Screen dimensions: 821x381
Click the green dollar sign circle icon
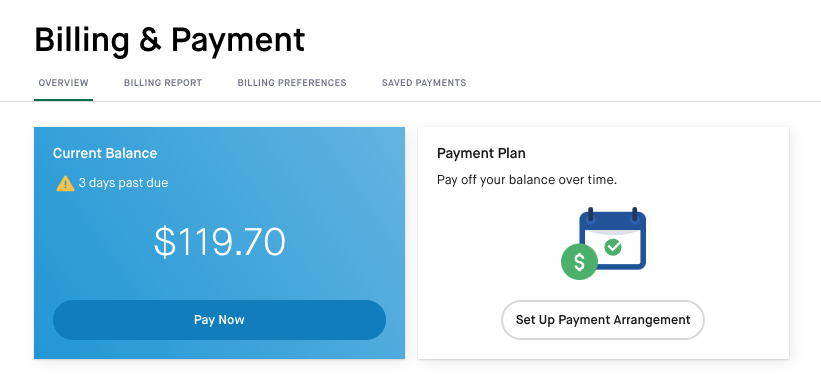pyautogui.click(x=579, y=261)
